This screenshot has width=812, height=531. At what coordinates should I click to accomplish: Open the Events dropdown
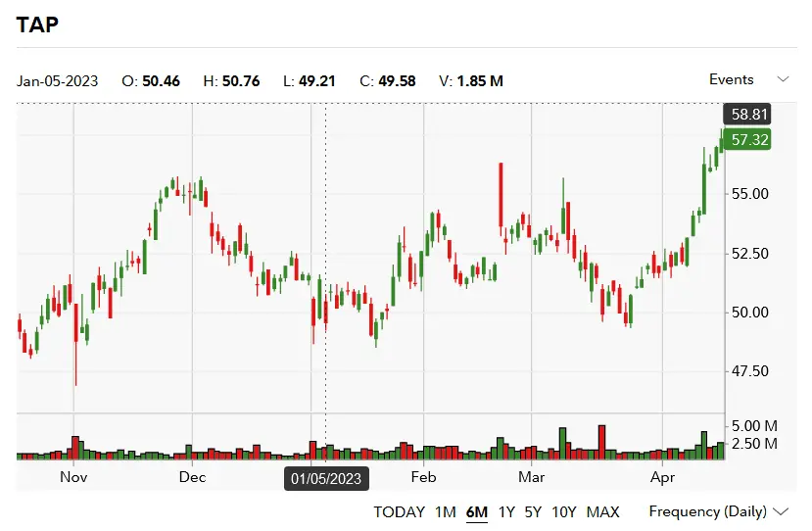(748, 79)
